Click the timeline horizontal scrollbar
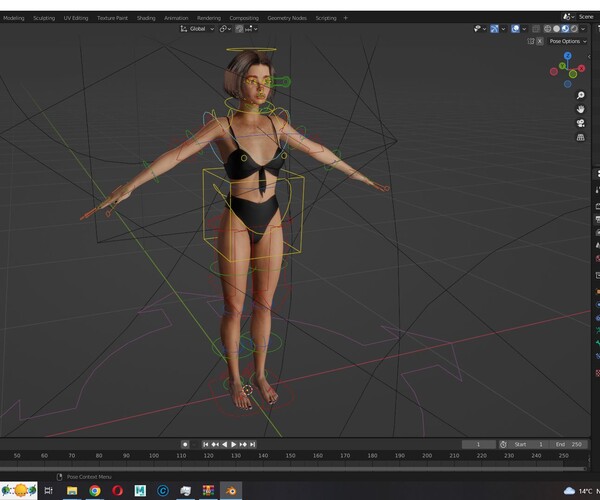Viewport: 600px width, 500px height. (x=293, y=468)
